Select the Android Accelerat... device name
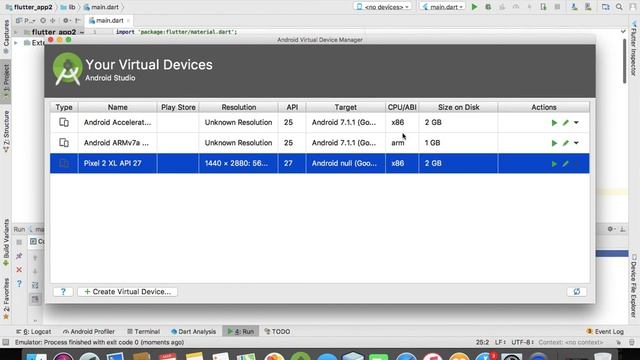Image resolution: width=640 pixels, height=360 pixels. tap(117, 122)
